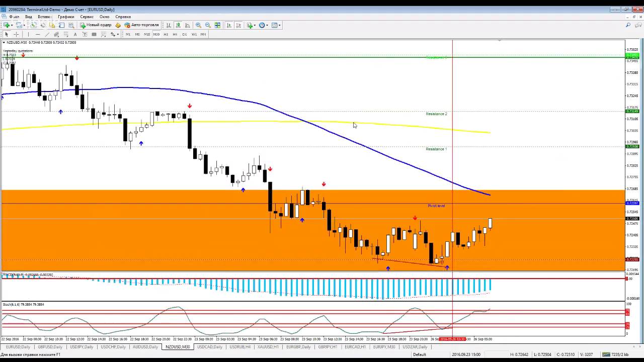Zoom out on the chart
This screenshot has width=644, height=362.
click(x=208, y=25)
